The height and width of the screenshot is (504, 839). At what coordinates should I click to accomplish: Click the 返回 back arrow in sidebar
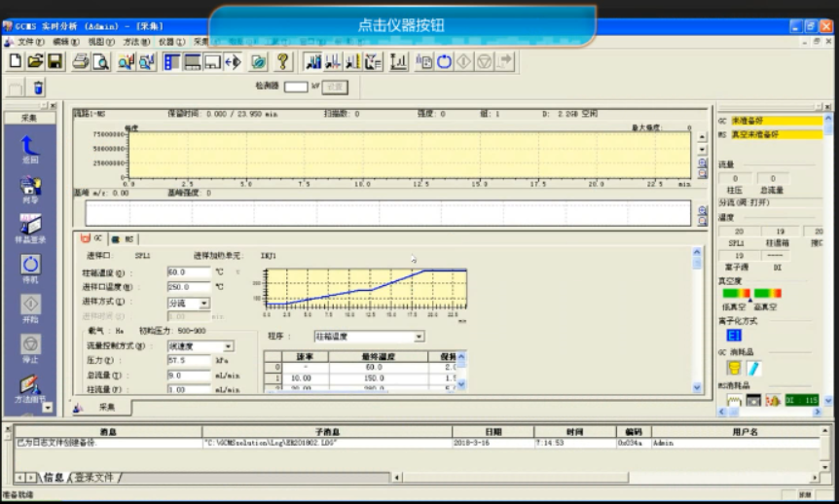point(30,147)
